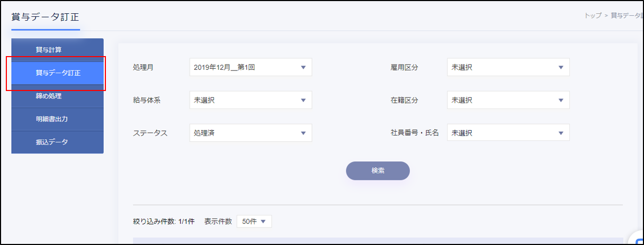The image size is (644, 245).
Task: Click the 社員番号・氏名 dropdown arrow icon
Action: 561,133
